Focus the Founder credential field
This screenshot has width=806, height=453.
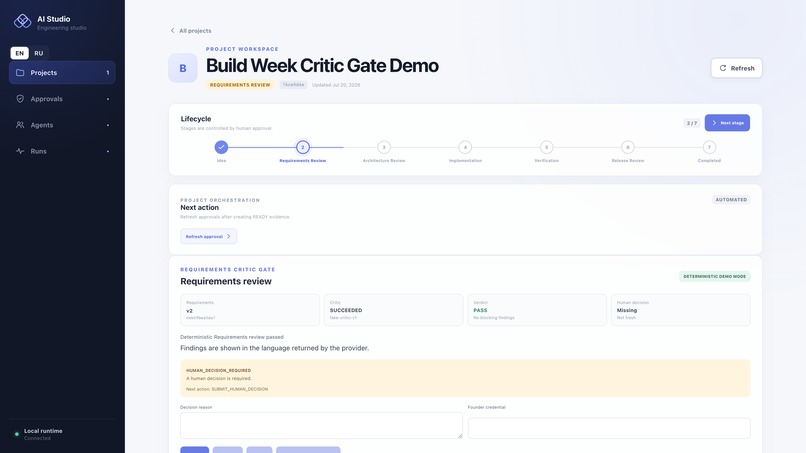(x=609, y=428)
